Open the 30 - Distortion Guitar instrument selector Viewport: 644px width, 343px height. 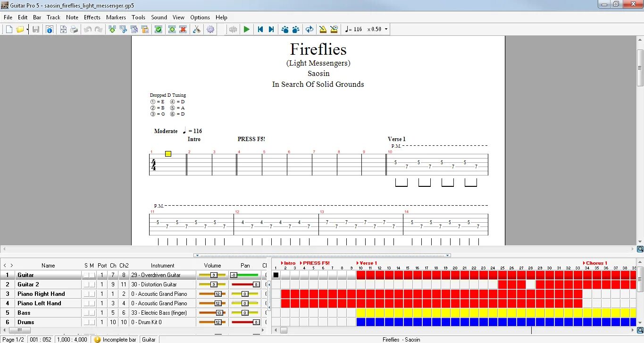[162, 284]
